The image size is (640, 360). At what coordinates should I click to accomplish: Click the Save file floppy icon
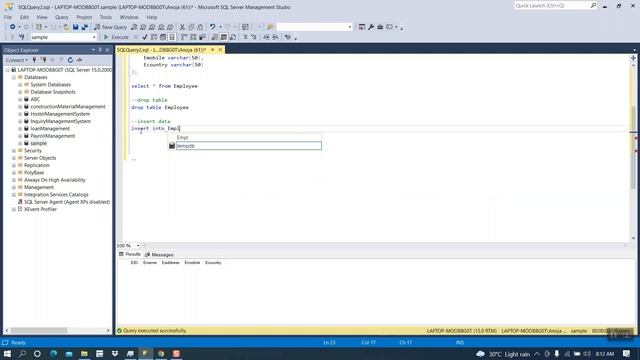(76, 27)
